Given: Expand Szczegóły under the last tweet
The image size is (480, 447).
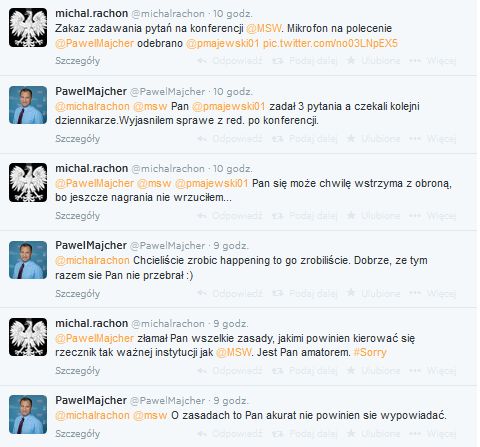Looking at the screenshot, I should [x=77, y=434].
